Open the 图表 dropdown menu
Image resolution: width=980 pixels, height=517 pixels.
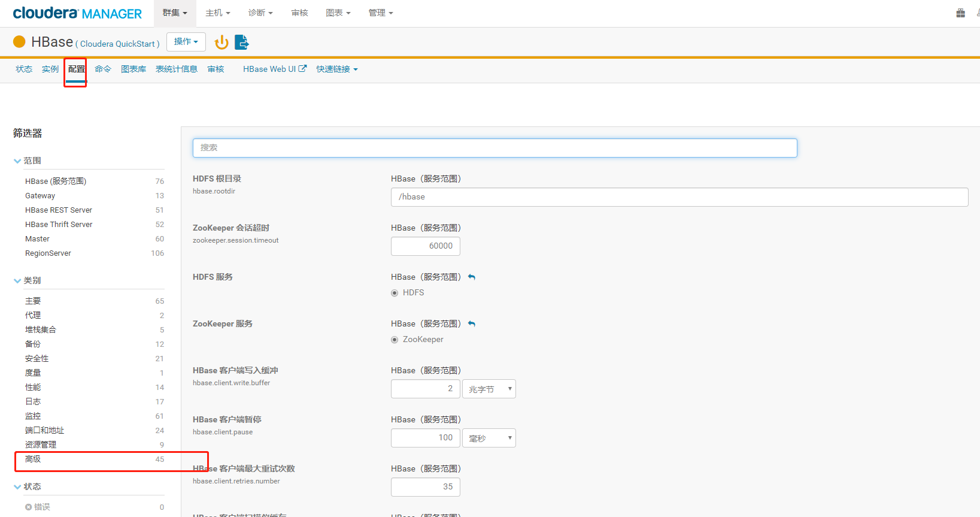tap(338, 13)
